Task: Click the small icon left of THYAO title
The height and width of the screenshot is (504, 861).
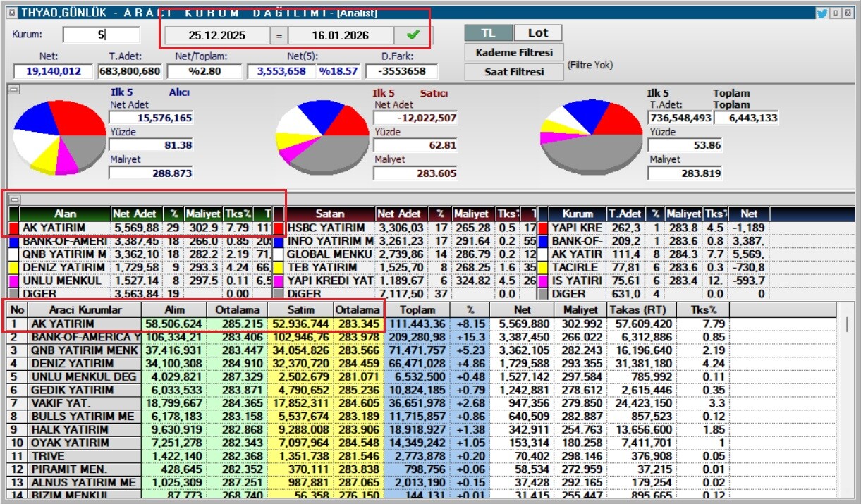Action: tap(11, 13)
